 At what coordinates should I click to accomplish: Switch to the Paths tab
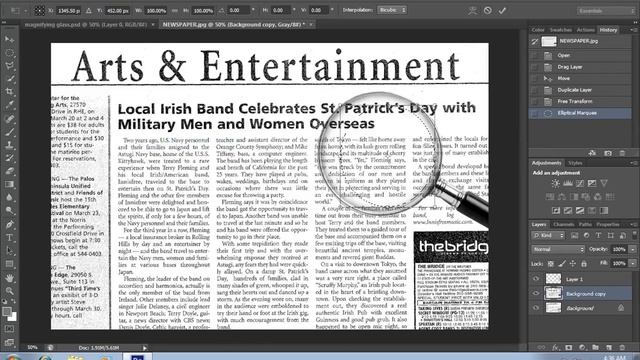coord(585,224)
